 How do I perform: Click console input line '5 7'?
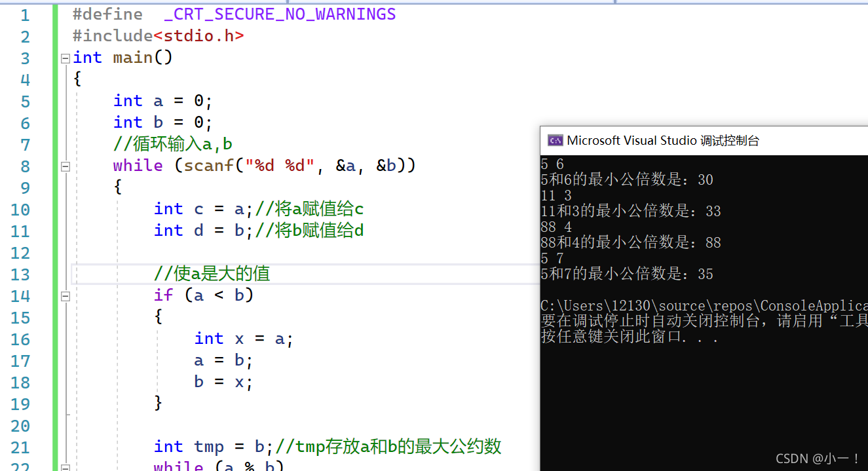[552, 258]
